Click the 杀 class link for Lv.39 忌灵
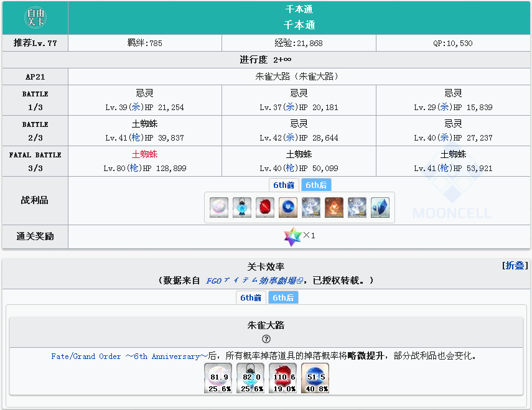Image resolution: width=532 pixels, height=410 pixels. click(x=136, y=107)
